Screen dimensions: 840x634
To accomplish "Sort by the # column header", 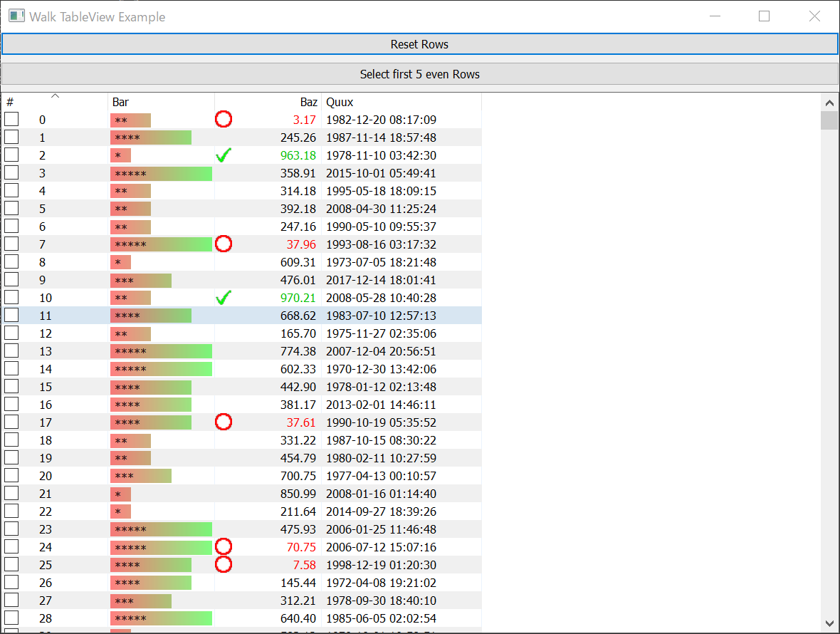I will click(55, 102).
